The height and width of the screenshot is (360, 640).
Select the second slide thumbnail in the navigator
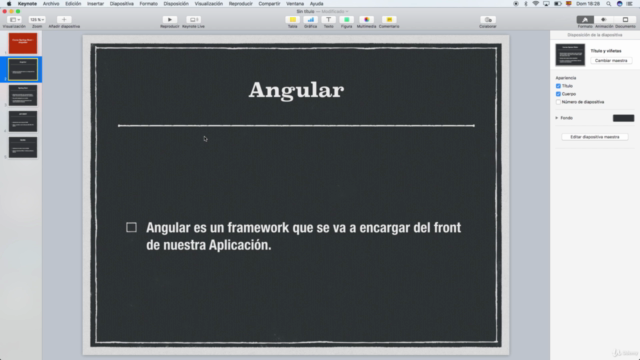tap(23, 69)
